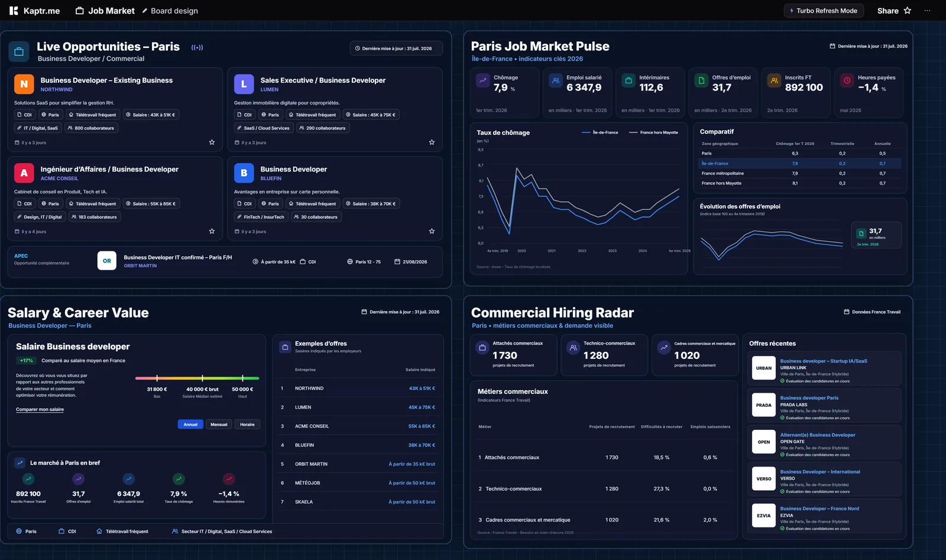The height and width of the screenshot is (560, 946).
Task: Click the URBAN company thumbnail
Action: (x=764, y=368)
